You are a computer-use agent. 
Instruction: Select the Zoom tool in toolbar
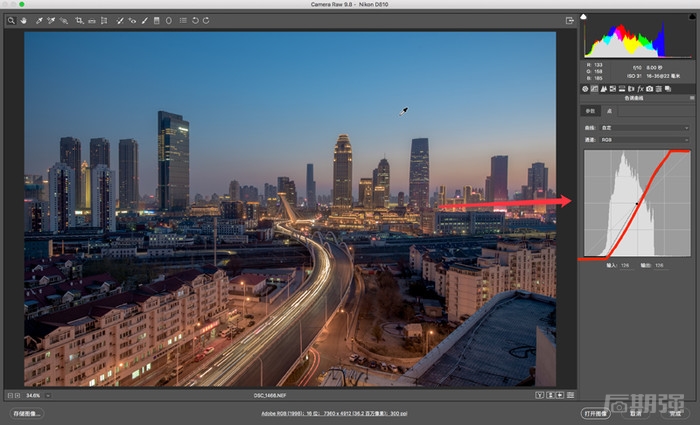(x=11, y=21)
